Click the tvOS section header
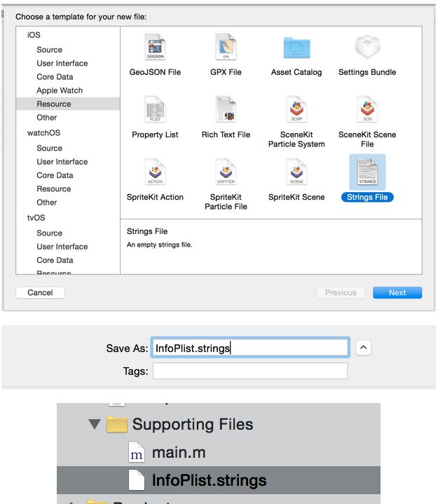The width and height of the screenshot is (438, 504). (x=36, y=217)
